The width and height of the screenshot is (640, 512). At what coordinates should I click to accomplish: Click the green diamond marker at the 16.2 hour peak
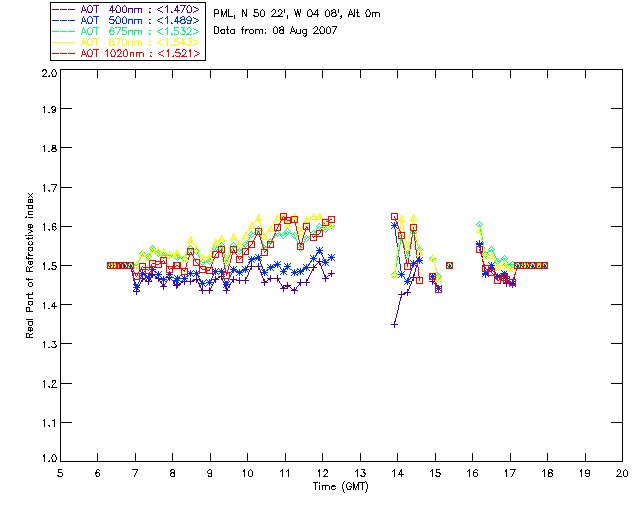coord(480,225)
